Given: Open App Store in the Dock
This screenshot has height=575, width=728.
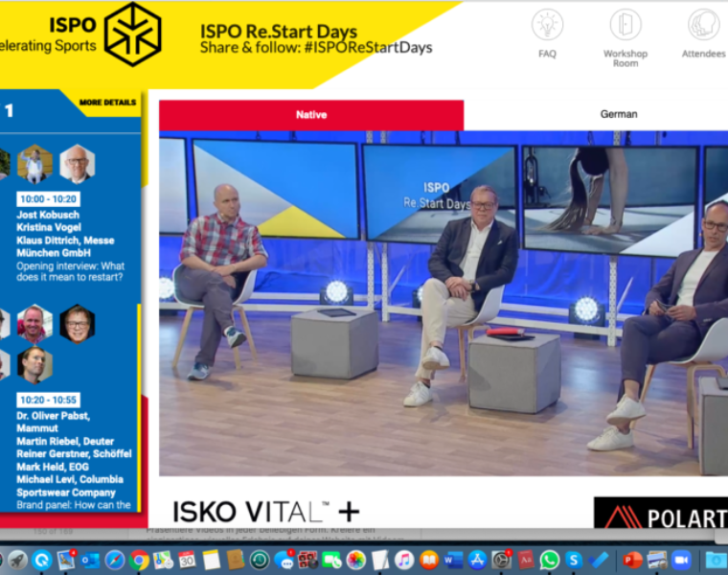Looking at the screenshot, I should (x=477, y=560).
